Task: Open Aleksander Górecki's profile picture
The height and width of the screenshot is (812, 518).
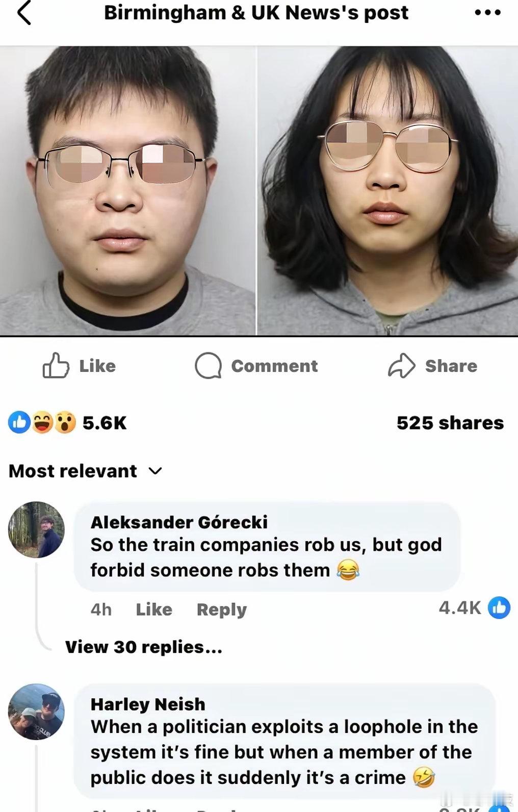Action: coord(36,529)
